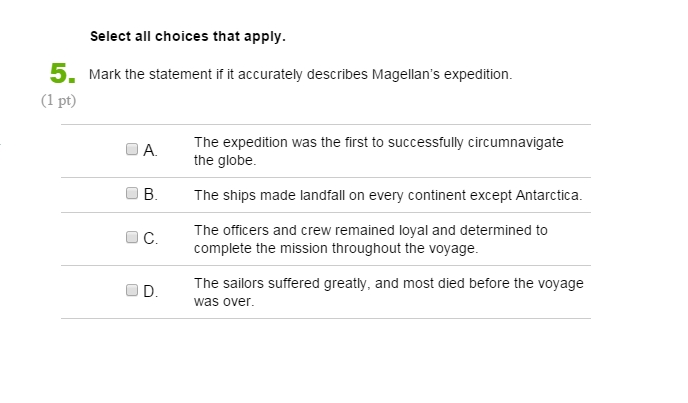Click statement about officers and crew remaining loyal
Viewport: 688px width, 403px height.
tap(371, 239)
